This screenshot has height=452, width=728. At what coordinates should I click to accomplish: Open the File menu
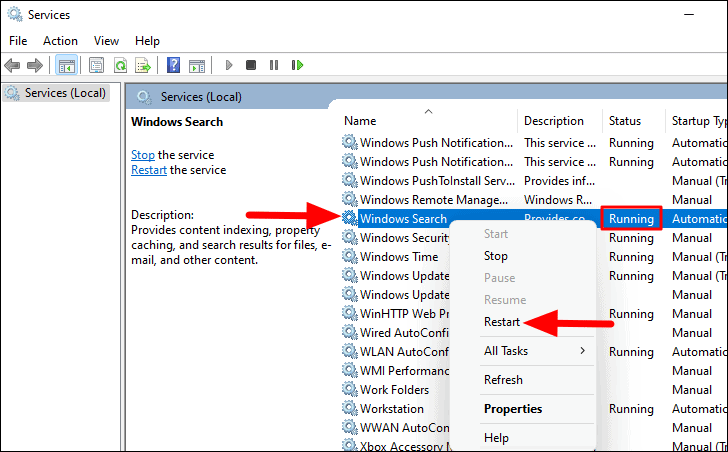18,41
